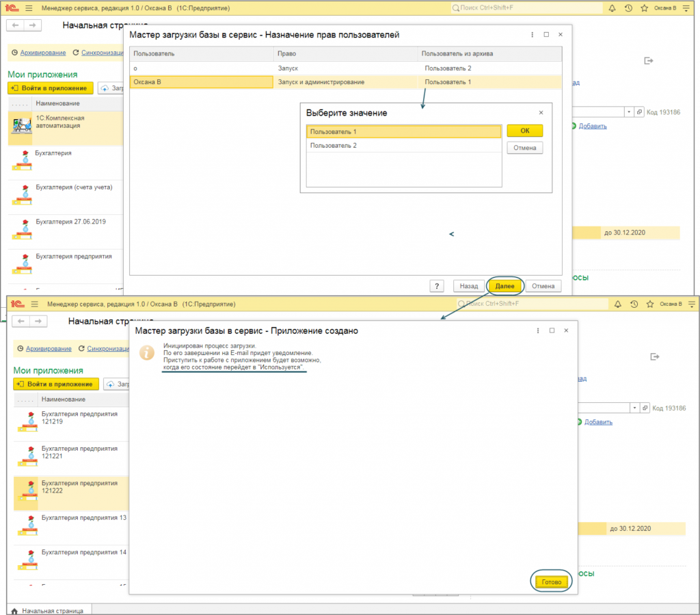This screenshot has width=700, height=615.
Task: Go back with the Назад button
Action: tap(468, 286)
